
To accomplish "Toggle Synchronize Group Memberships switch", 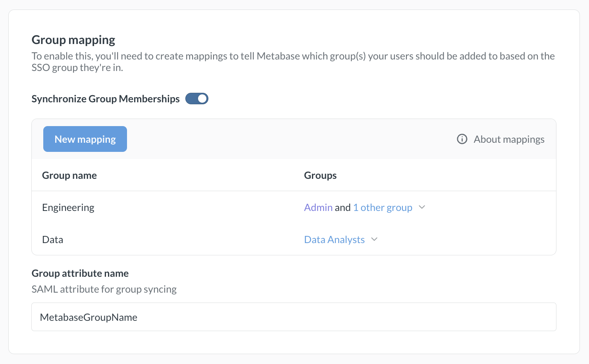I will [x=197, y=99].
